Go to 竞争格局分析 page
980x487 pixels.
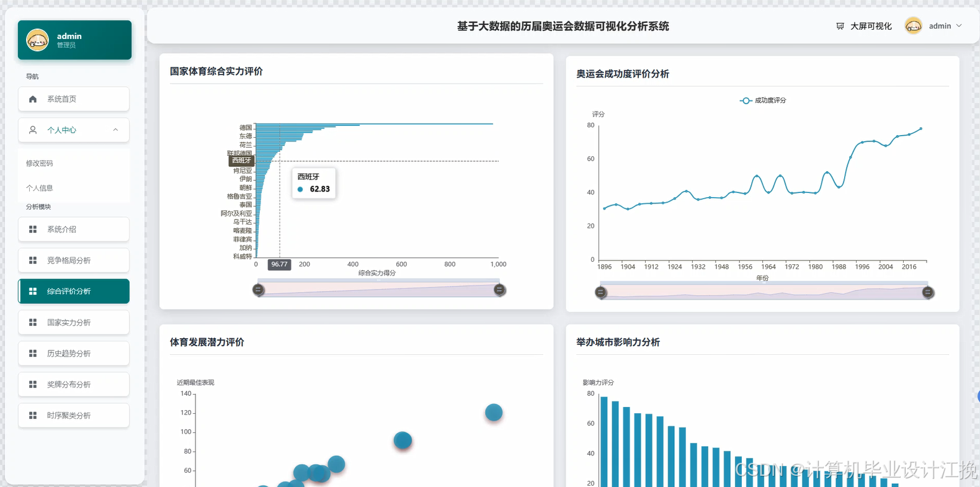(x=74, y=261)
